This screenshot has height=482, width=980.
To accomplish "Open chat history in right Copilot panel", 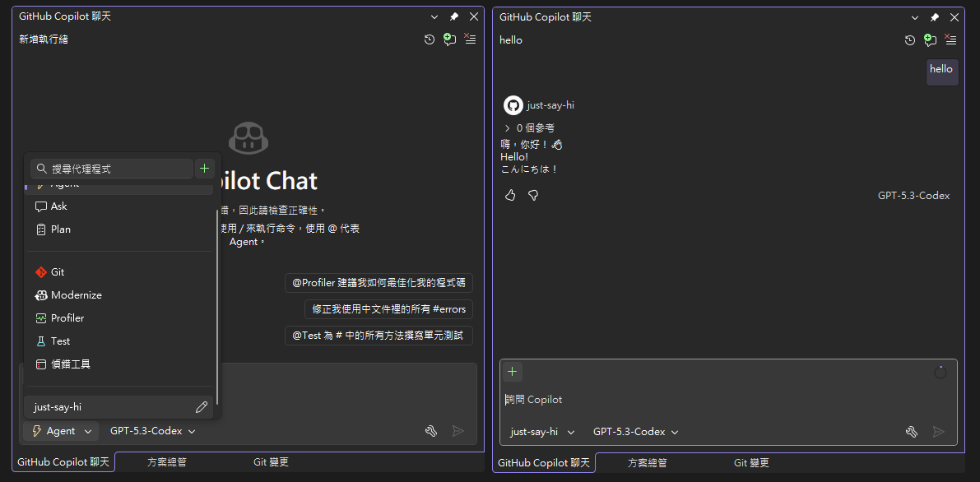I will tap(910, 40).
